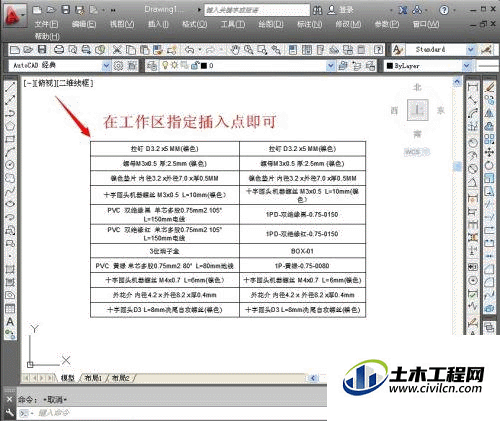Open the Standard text style dropdown

[x=470, y=50]
